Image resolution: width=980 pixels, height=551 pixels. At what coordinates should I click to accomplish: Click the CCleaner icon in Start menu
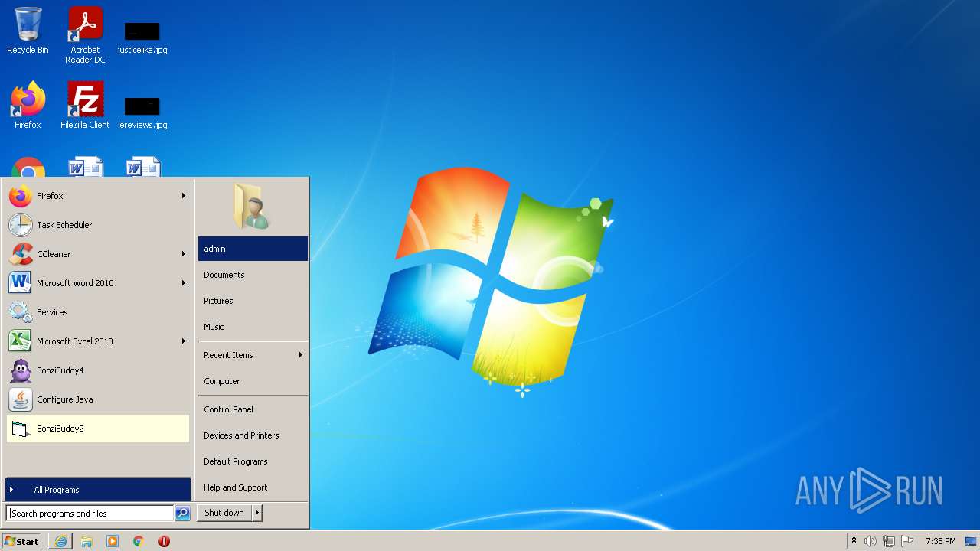(x=20, y=254)
